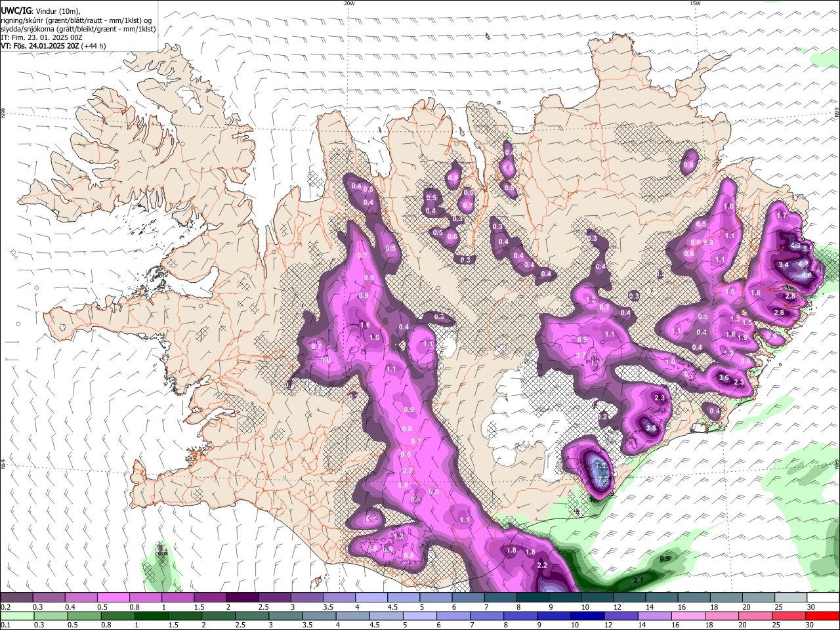Click the 3.6 precipitation value in the southeast
This screenshot has width=840, height=630.
click(724, 378)
